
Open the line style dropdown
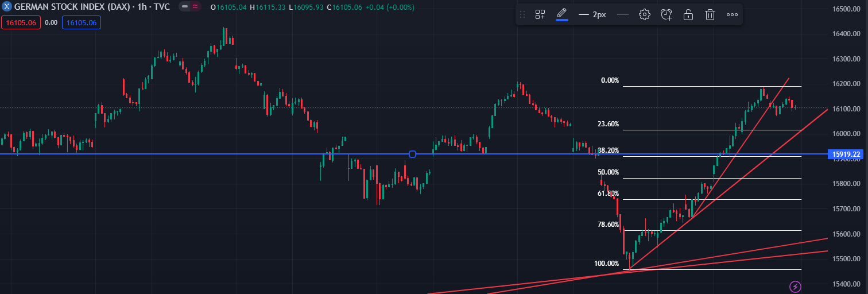[x=623, y=15]
